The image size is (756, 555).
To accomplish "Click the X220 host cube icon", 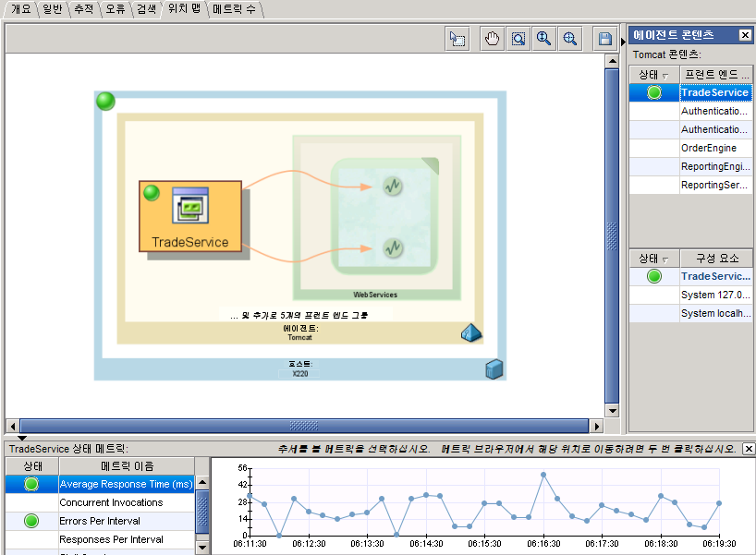I will click(494, 370).
